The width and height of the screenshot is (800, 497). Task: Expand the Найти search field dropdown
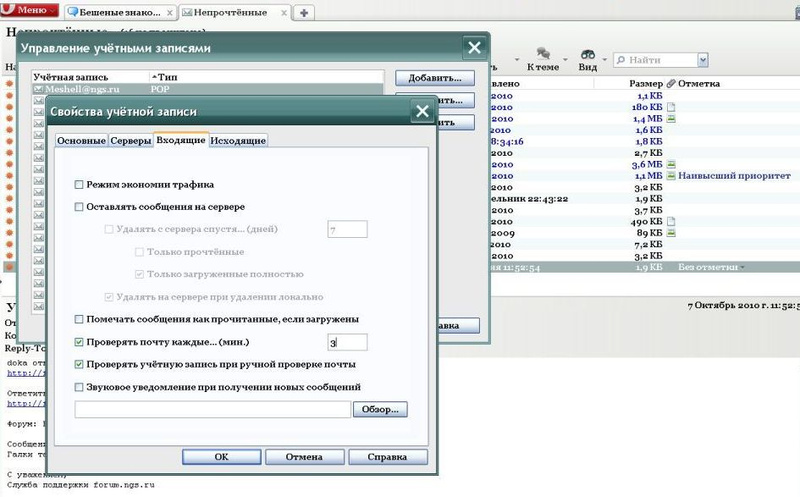[703, 60]
